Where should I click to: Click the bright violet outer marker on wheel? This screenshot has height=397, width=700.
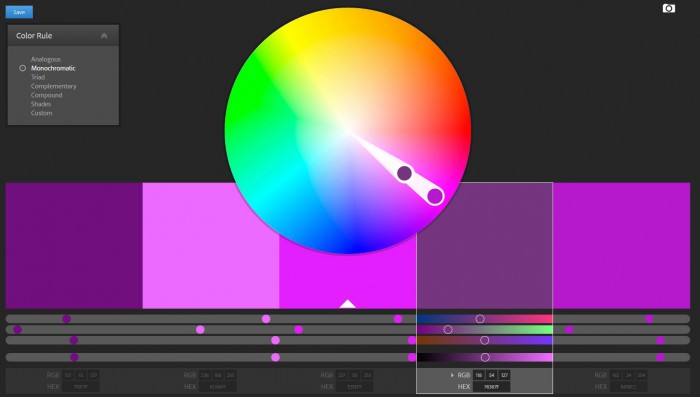coord(435,196)
